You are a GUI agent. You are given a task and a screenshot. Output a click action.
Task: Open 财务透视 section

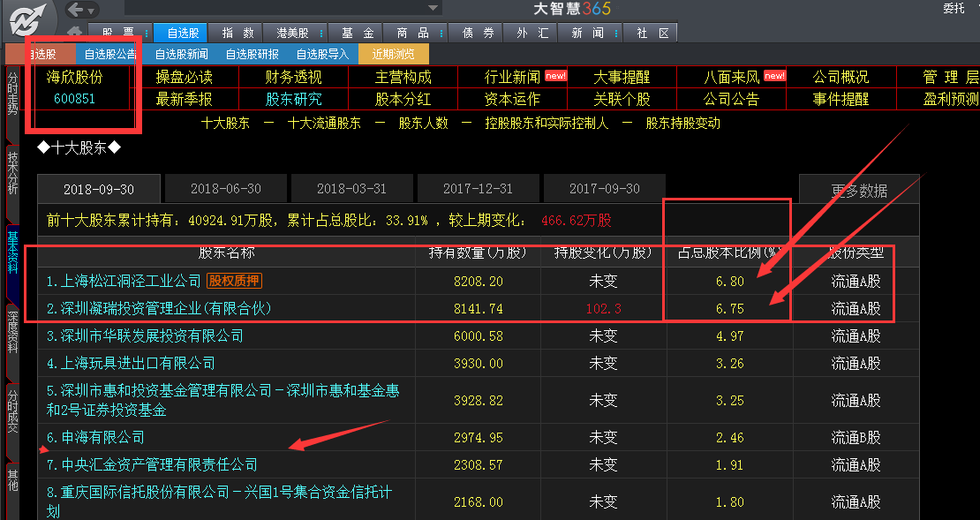pos(294,77)
